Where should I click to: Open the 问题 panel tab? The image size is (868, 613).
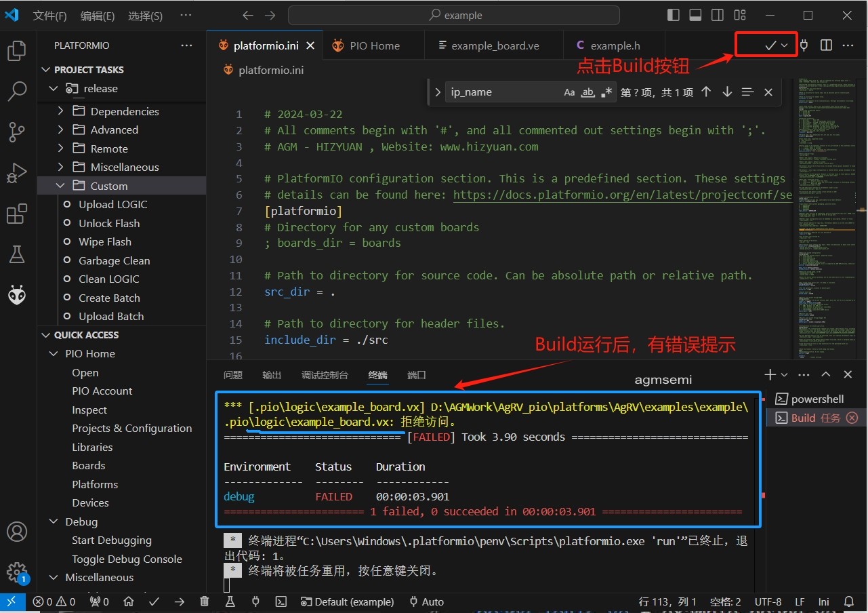[232, 375]
